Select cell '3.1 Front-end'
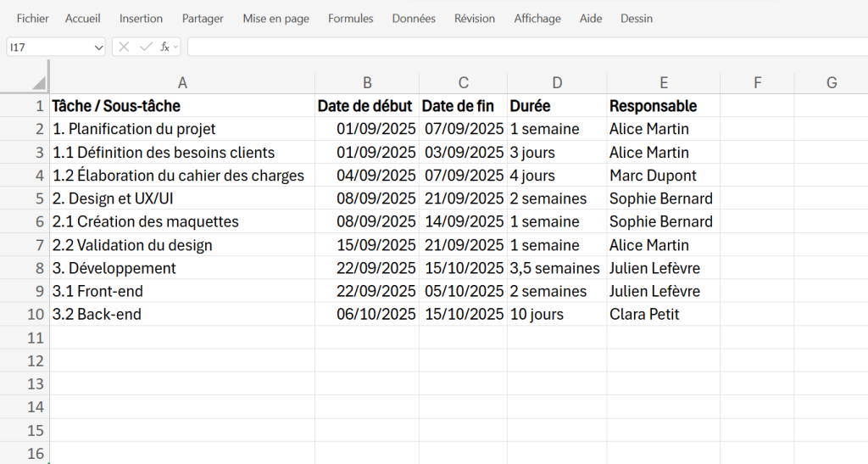868x464 pixels. click(x=182, y=291)
